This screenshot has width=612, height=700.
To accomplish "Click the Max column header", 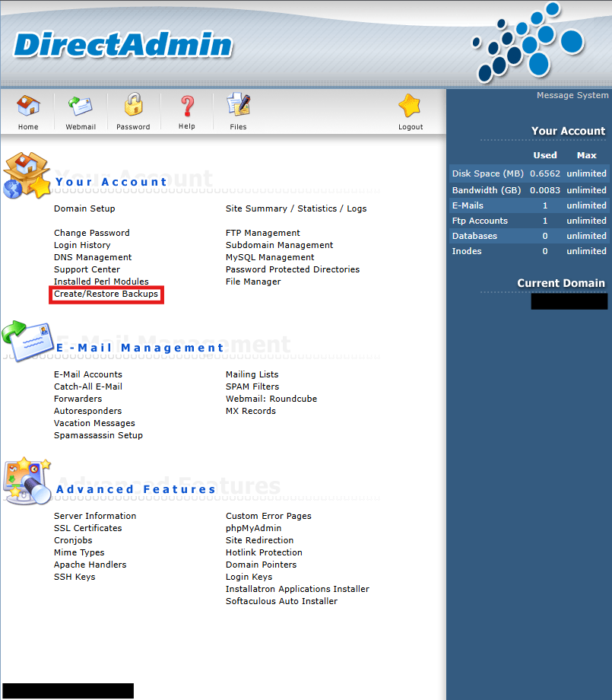I will pyautogui.click(x=586, y=155).
